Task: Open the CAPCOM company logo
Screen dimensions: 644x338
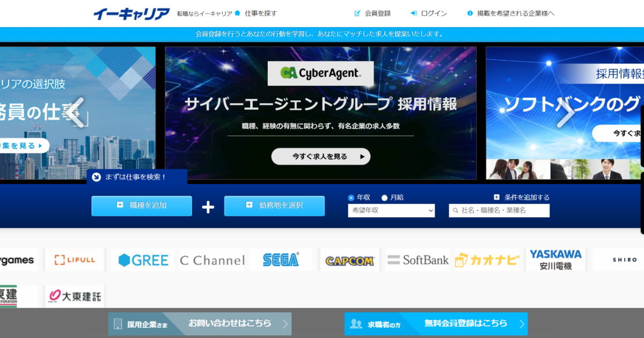Action: tap(350, 261)
